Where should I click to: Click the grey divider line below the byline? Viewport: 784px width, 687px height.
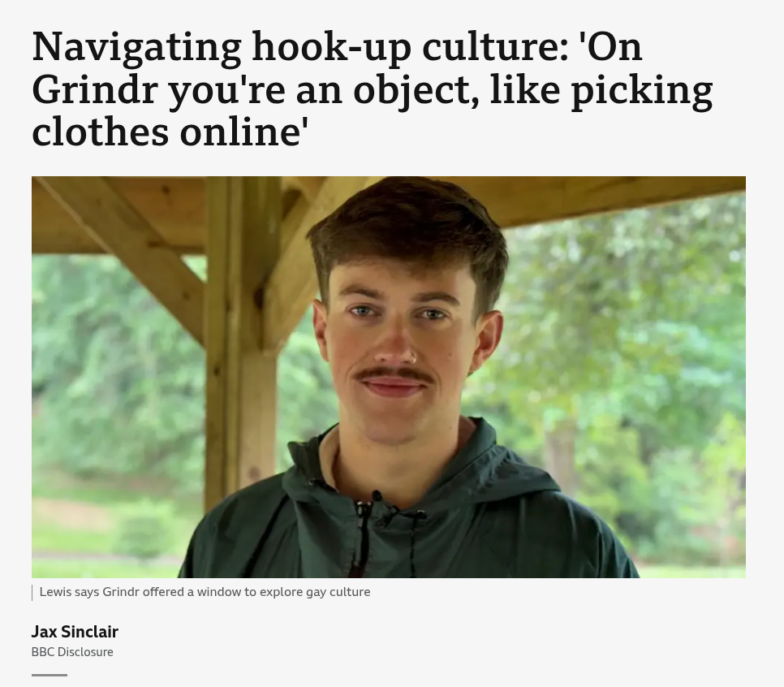click(50, 675)
